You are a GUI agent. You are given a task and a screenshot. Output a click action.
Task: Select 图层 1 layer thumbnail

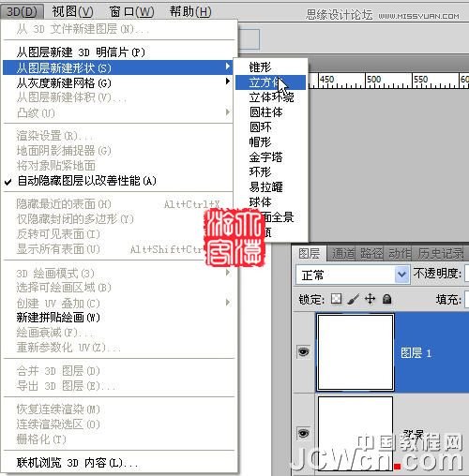[x=356, y=352]
